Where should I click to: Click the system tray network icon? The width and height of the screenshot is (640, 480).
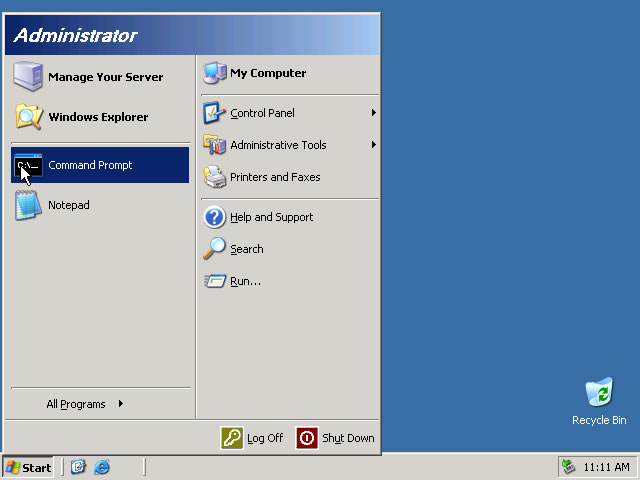pos(568,467)
